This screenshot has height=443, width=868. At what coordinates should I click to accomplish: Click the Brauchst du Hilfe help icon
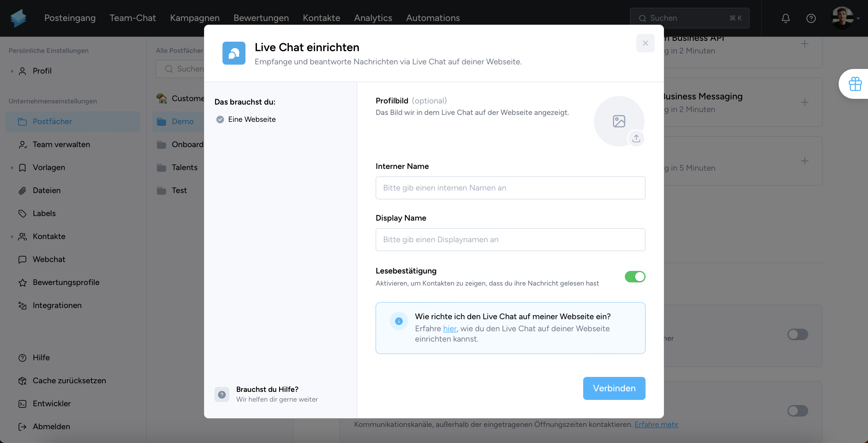click(x=222, y=394)
